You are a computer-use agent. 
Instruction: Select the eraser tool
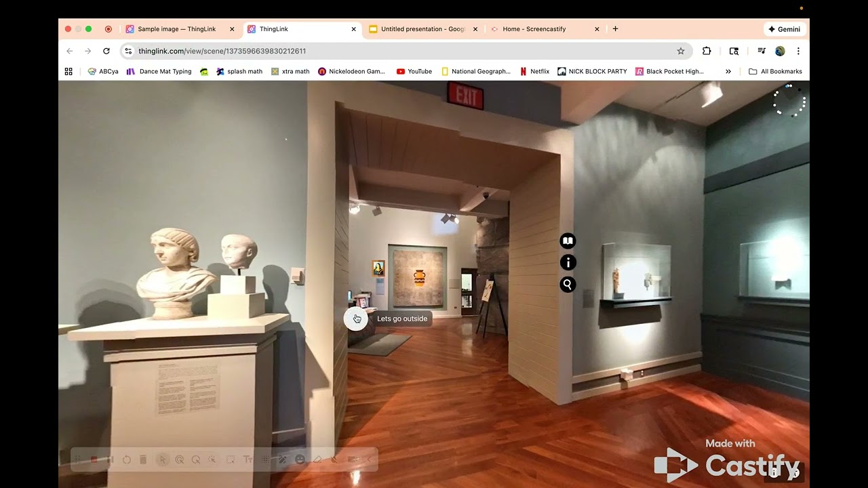click(317, 460)
